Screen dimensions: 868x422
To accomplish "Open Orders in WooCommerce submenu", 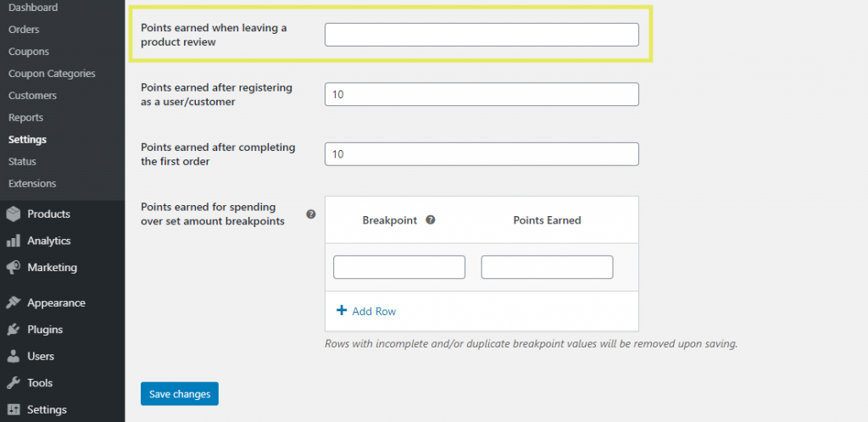I will click(x=24, y=30).
